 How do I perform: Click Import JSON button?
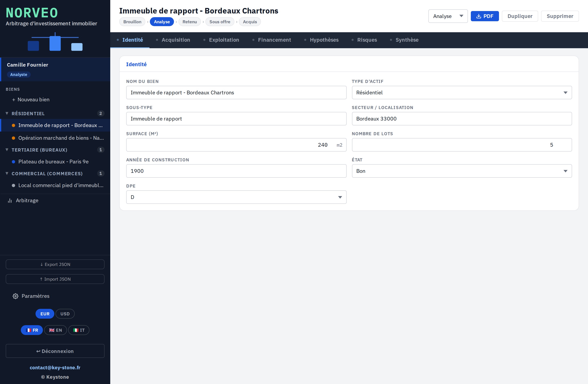click(x=55, y=279)
